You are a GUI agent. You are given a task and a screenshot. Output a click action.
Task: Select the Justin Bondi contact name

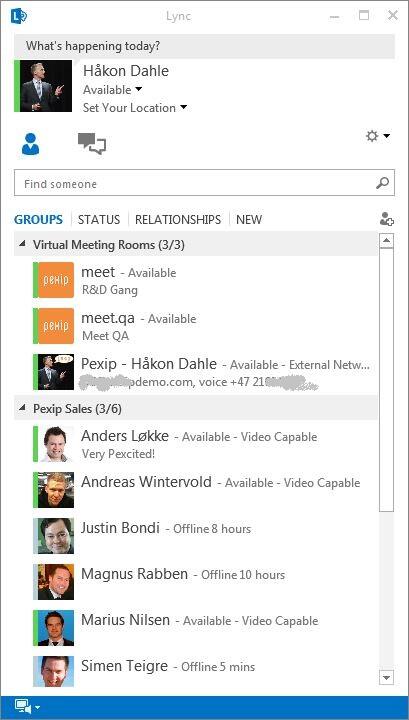[x=120, y=528]
